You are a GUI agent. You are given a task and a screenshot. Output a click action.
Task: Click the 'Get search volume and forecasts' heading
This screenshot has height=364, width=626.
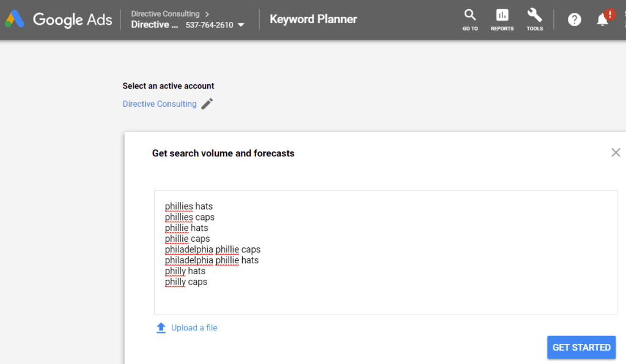click(223, 153)
